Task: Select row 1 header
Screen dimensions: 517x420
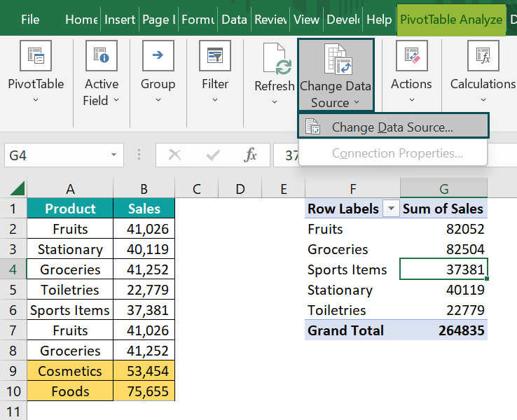Action: click(x=13, y=209)
